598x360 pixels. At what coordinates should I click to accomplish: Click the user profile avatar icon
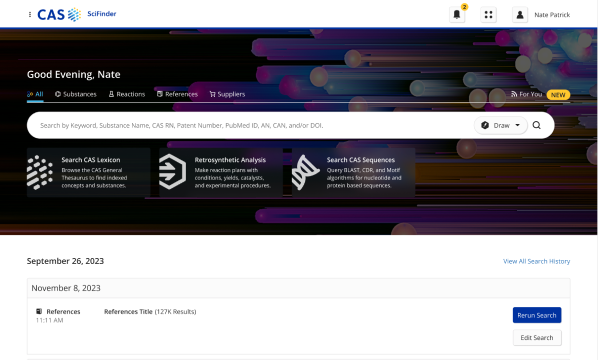tap(519, 15)
